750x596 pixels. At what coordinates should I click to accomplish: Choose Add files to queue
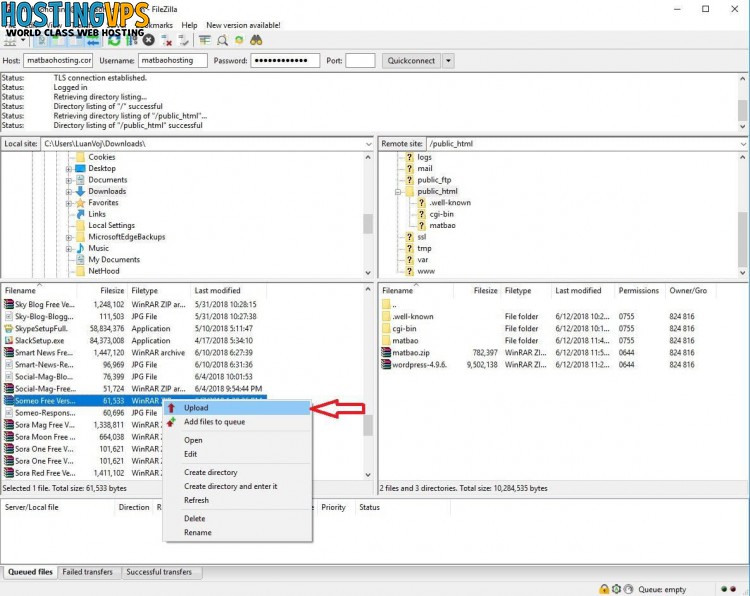click(237, 422)
